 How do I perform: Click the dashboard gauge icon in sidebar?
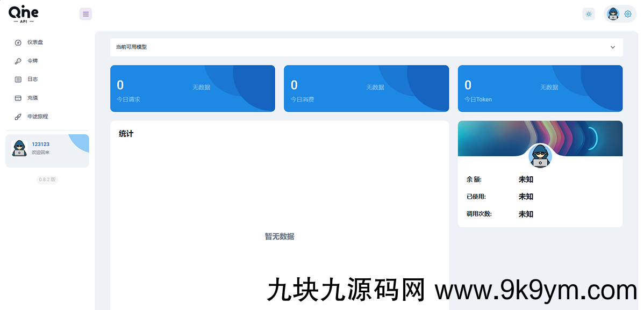click(18, 42)
